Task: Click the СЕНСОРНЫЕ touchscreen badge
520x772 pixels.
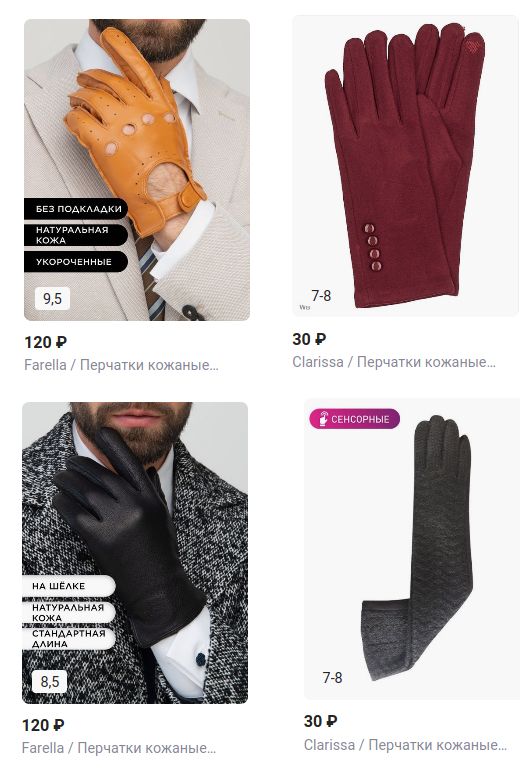Action: pyautogui.click(x=355, y=419)
